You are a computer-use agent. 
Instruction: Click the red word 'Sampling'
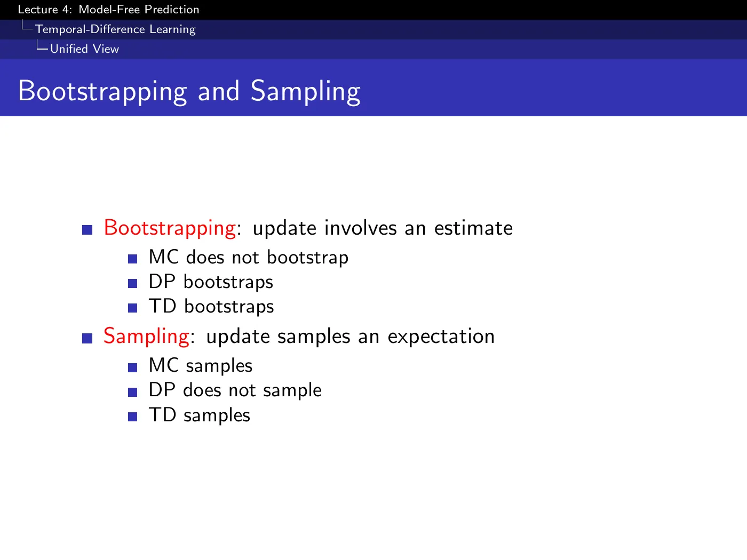(146, 337)
